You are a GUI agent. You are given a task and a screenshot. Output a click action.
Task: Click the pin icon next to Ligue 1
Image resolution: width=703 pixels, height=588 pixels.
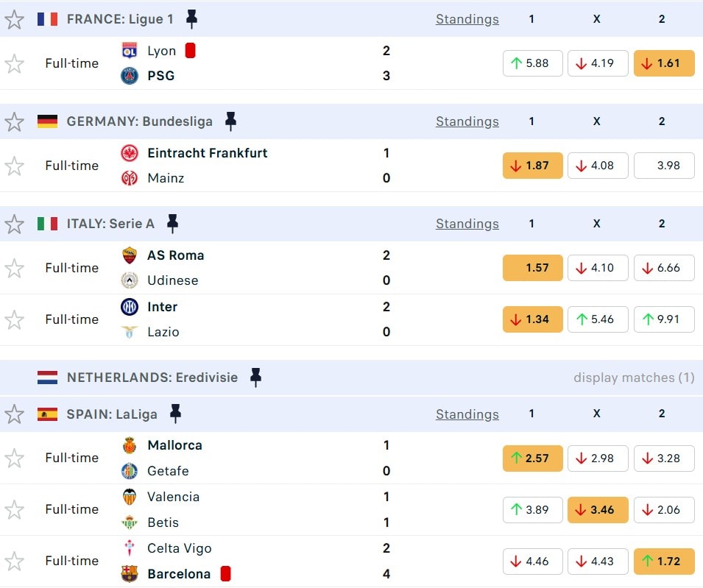coord(191,19)
